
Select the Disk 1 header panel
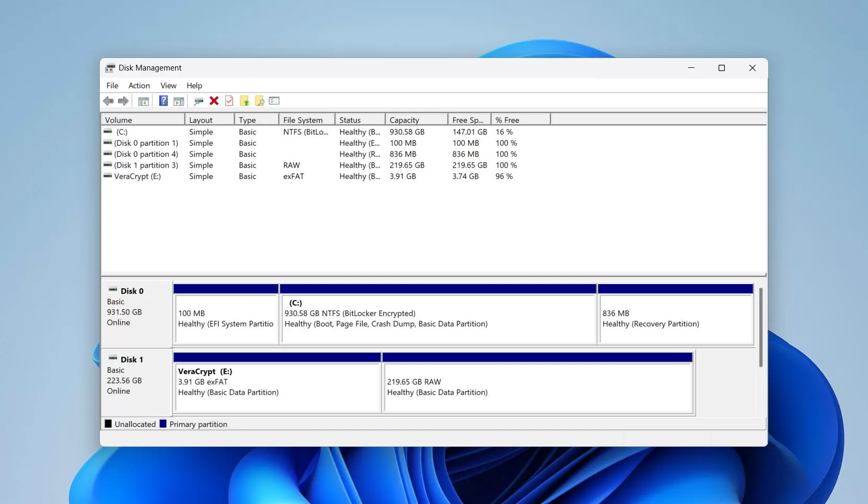coord(137,382)
